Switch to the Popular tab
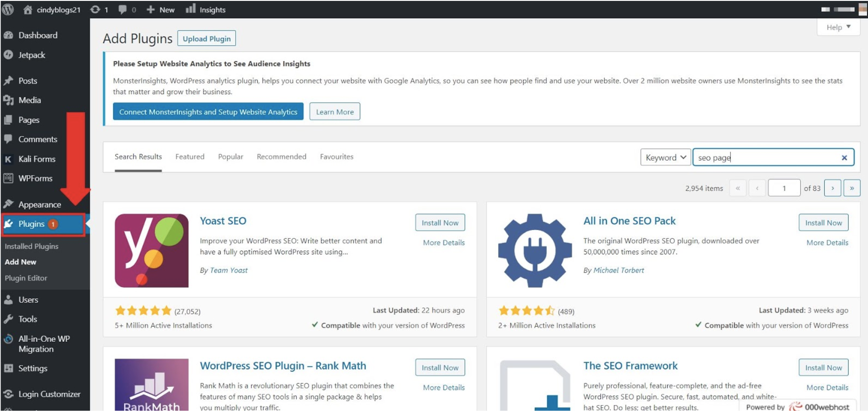 click(231, 157)
